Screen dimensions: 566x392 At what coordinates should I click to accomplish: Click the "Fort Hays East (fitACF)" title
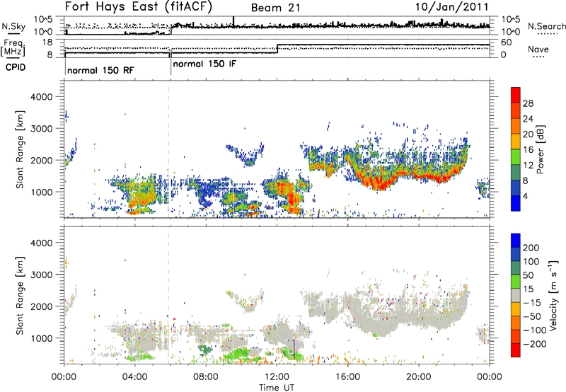click(x=138, y=6)
